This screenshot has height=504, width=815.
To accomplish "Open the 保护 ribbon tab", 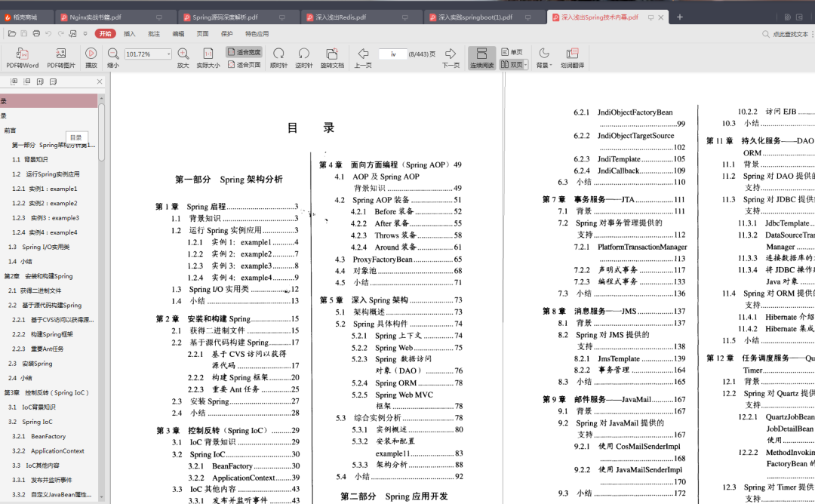I will pos(227,34).
